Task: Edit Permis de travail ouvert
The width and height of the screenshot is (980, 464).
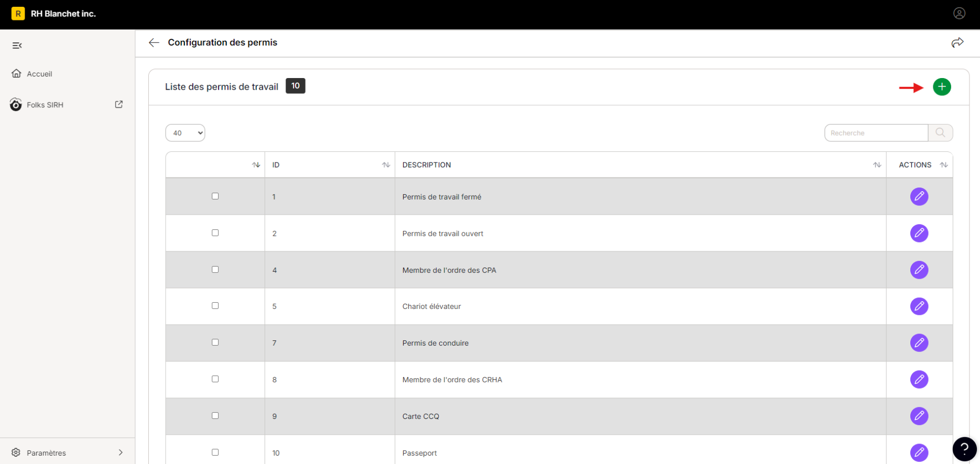Action: (919, 233)
